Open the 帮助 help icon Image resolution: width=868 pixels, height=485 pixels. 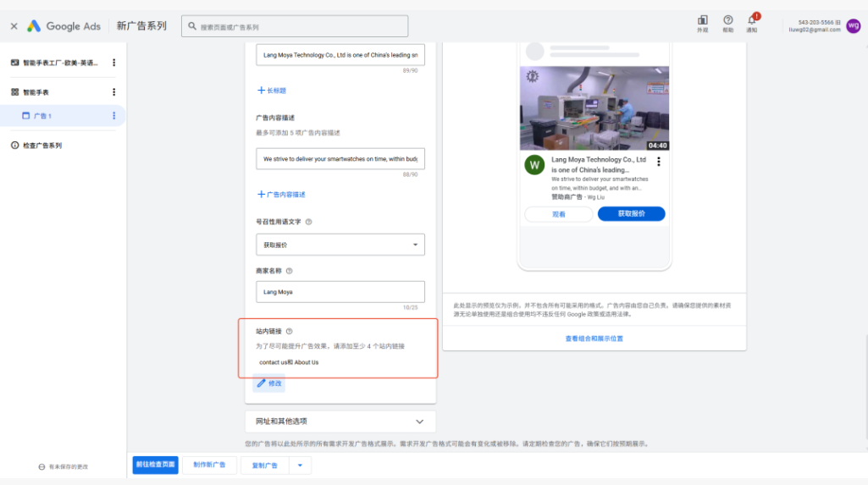(x=728, y=24)
